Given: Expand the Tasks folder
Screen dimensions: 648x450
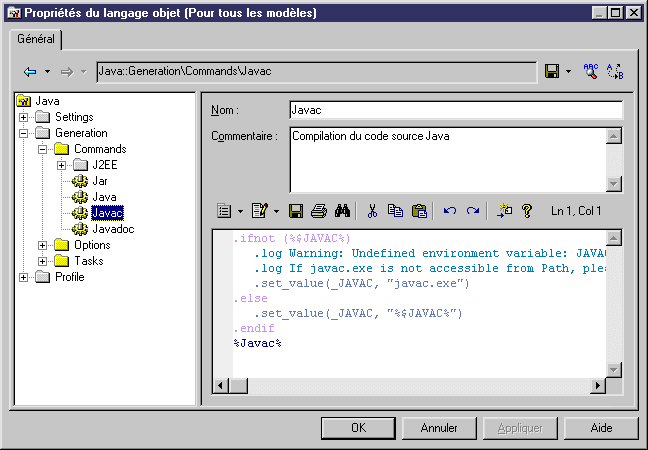Looking at the screenshot, I should 43,262.
